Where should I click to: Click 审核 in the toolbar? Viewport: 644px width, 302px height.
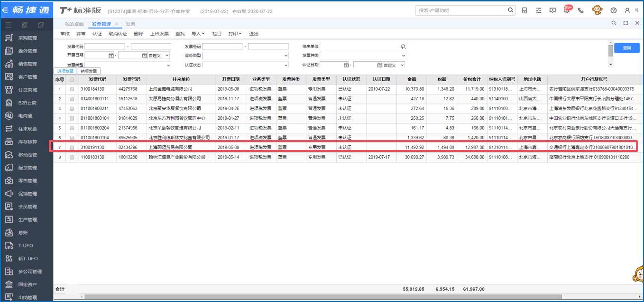[x=65, y=34]
